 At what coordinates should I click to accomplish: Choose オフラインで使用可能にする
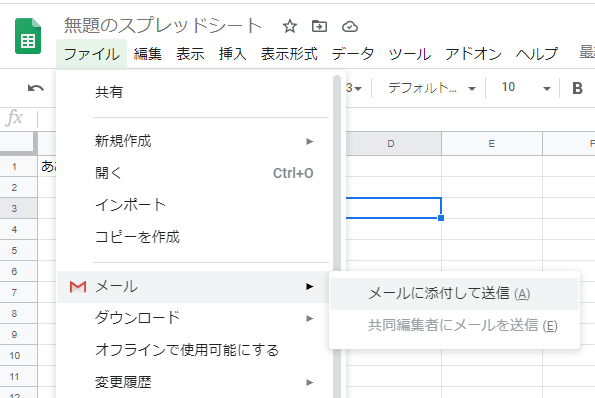click(193, 350)
